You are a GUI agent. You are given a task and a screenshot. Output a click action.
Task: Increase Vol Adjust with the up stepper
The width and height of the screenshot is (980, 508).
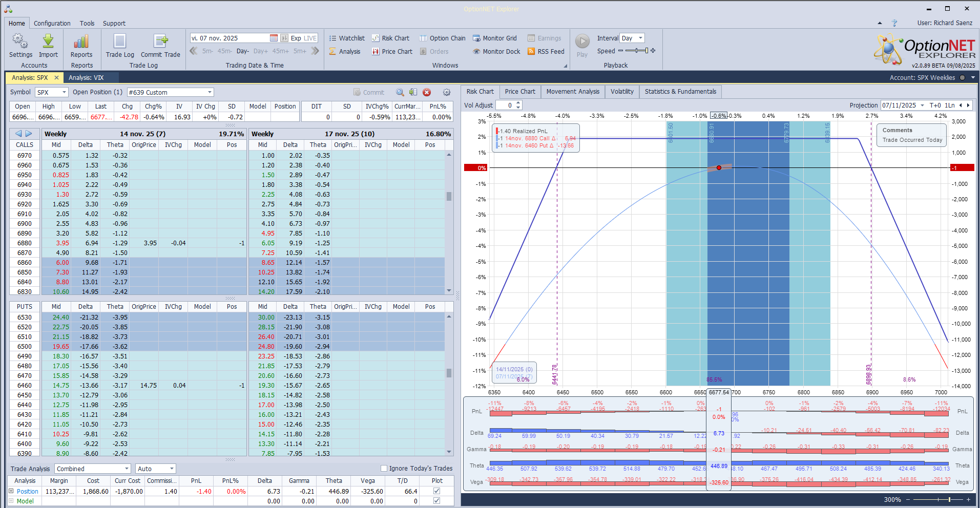[518, 102]
